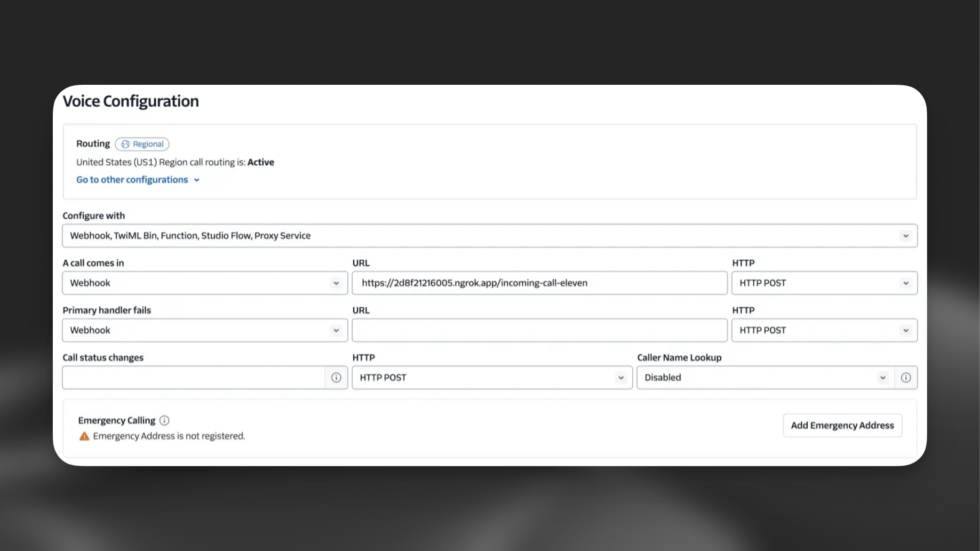Image resolution: width=980 pixels, height=551 pixels.
Task: Expand the Go to other configurations chevron
Action: pyautogui.click(x=197, y=180)
